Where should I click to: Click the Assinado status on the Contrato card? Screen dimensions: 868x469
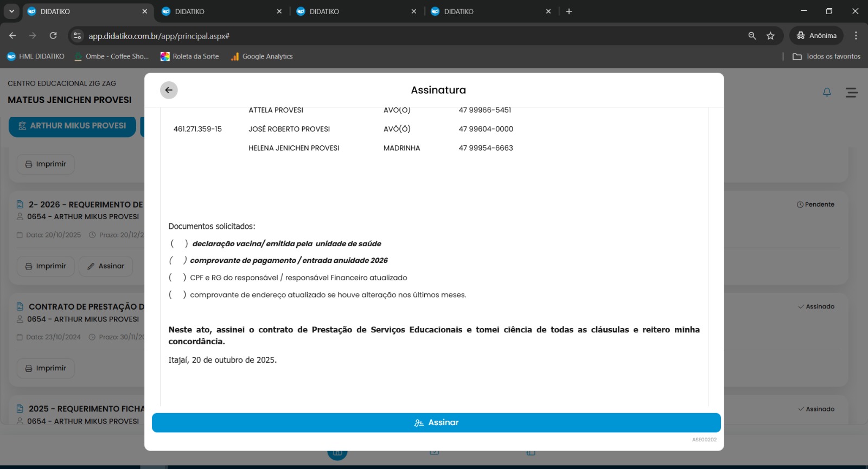816,306
